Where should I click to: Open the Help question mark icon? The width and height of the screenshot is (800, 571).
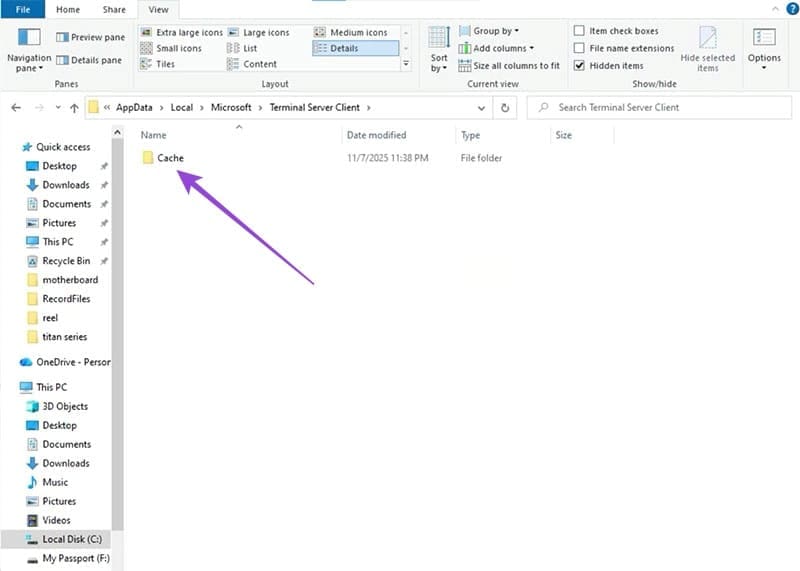tap(793, 8)
